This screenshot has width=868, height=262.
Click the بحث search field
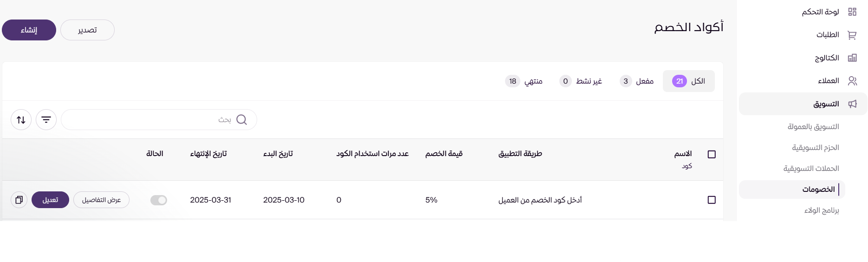149,120
